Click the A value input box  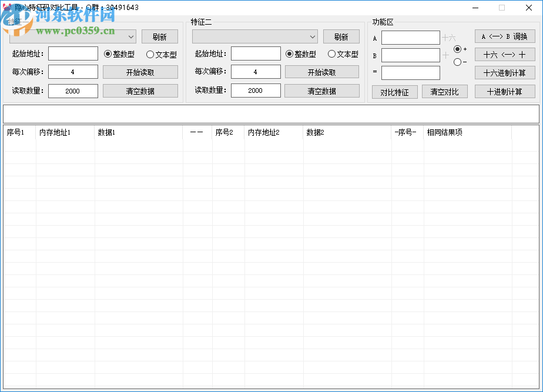pyautogui.click(x=411, y=37)
